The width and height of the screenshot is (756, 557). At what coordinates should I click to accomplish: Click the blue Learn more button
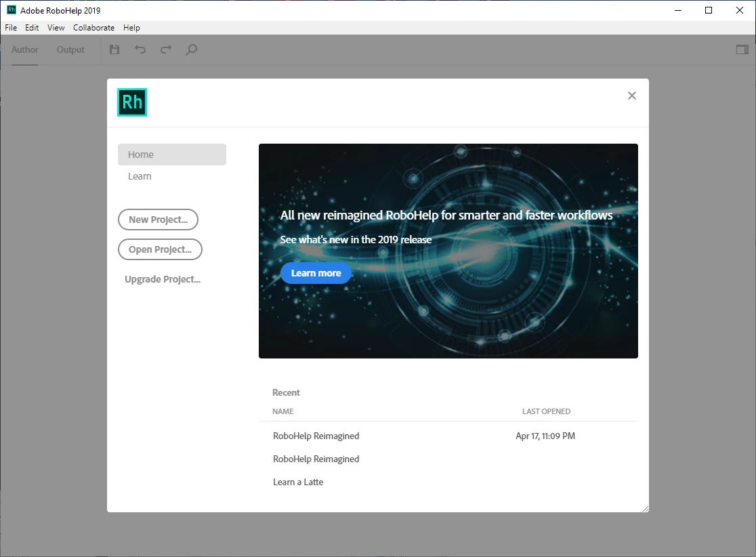click(x=316, y=273)
